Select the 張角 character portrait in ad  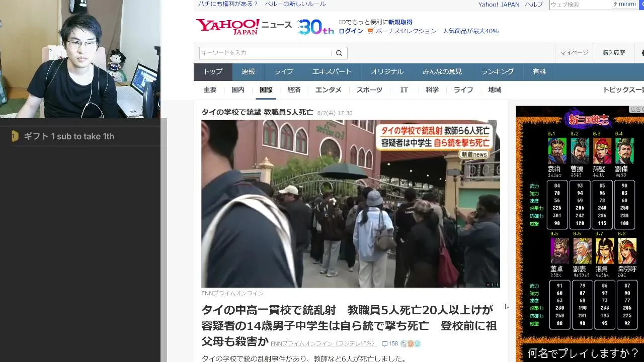605,250
